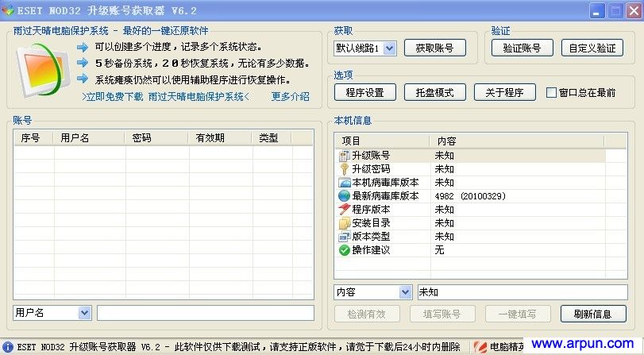This screenshot has width=644, height=355.
Task: Click the 一键填写 button
Action: click(x=518, y=314)
